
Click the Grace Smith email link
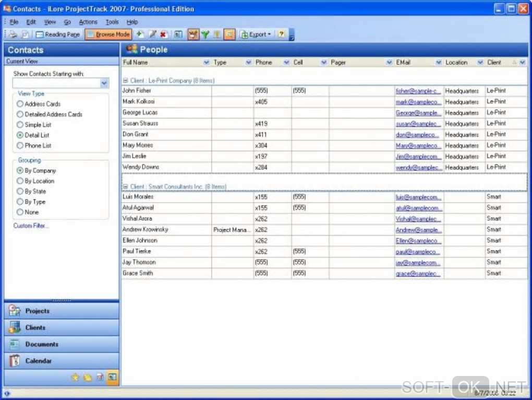[418, 273]
